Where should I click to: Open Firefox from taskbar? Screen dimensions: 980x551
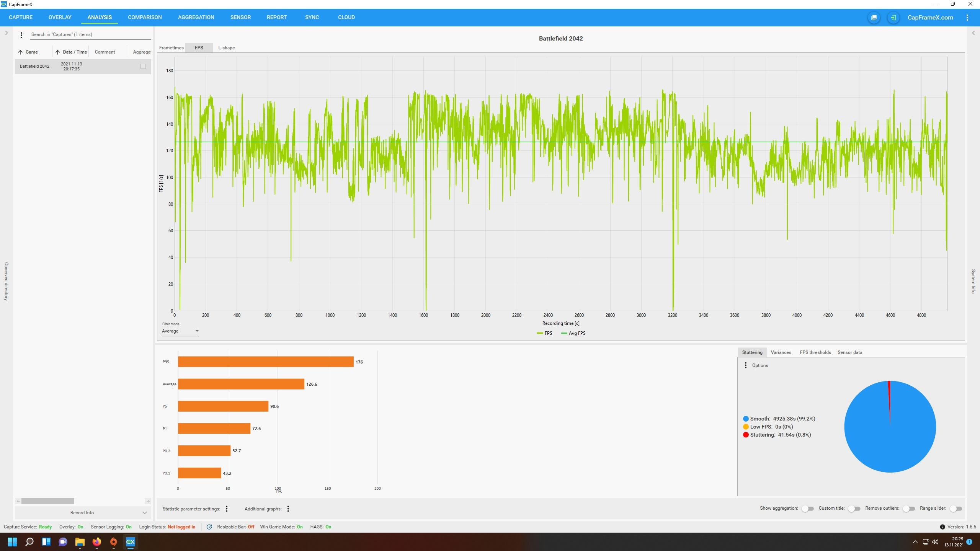pos(96,542)
